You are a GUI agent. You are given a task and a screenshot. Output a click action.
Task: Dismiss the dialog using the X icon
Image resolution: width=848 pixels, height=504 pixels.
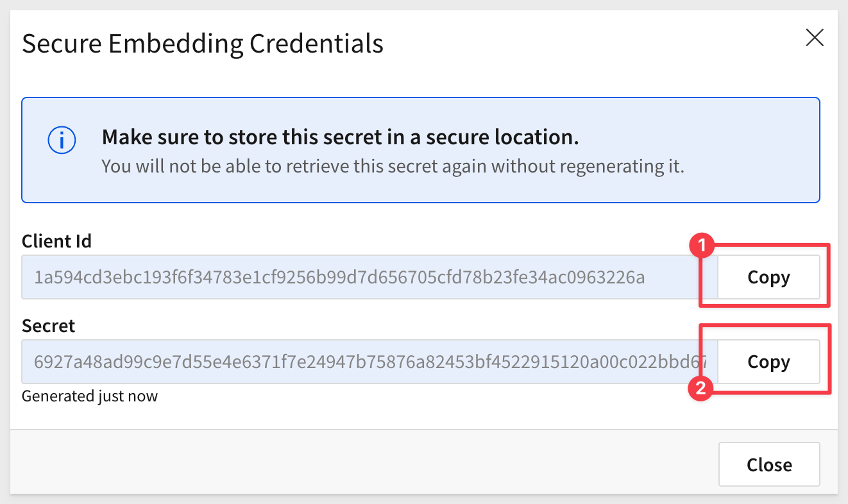point(815,38)
